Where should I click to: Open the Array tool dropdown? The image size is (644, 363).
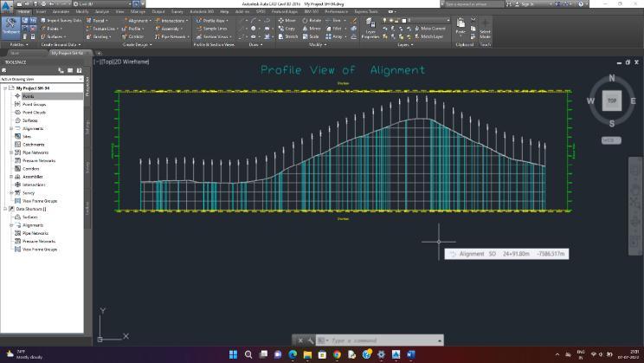click(345, 36)
